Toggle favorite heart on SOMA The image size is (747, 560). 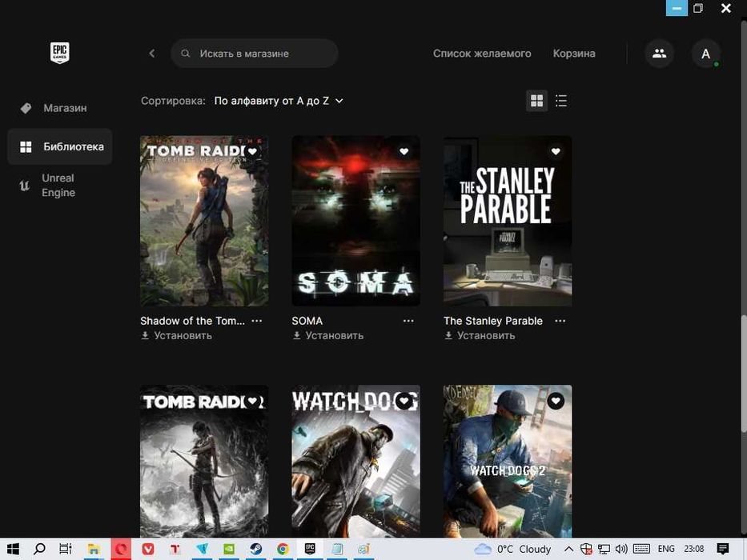[x=404, y=151]
